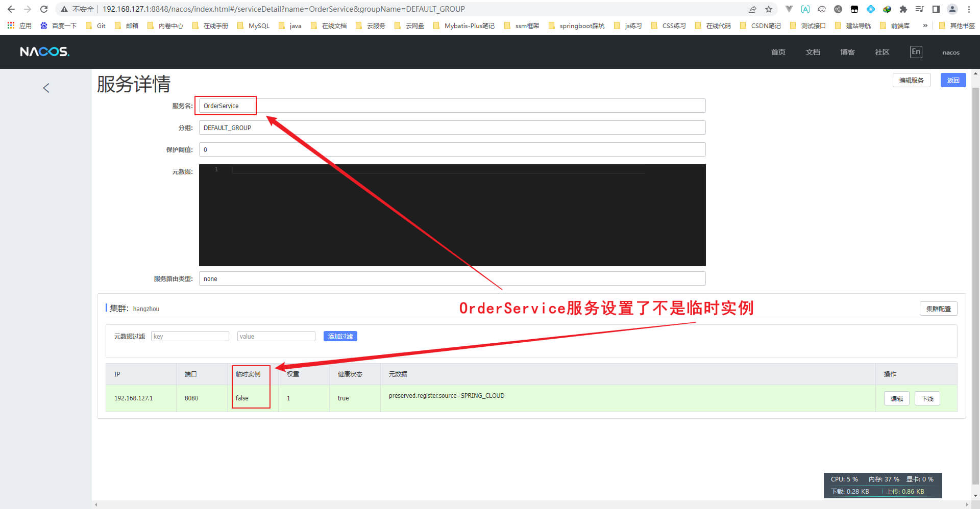
Task: Reload the page using the browser refresh icon
Action: point(44,9)
